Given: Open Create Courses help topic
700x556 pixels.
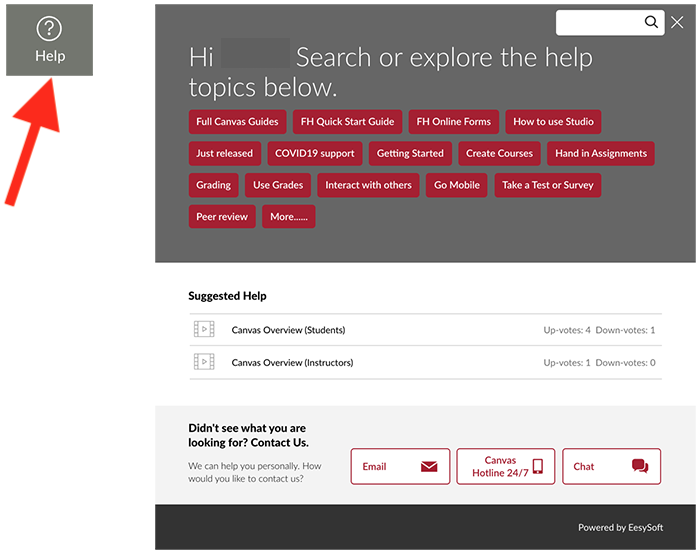Looking at the screenshot, I should click(499, 153).
